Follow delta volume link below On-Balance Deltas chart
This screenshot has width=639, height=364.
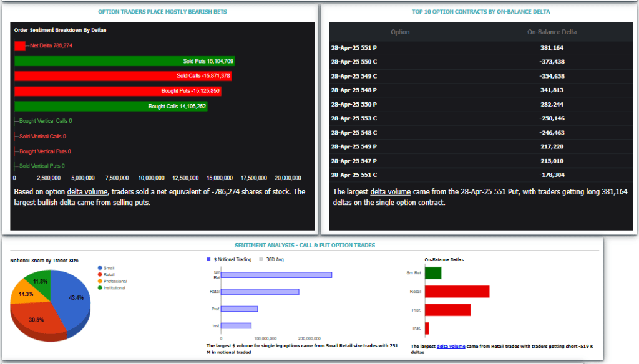click(451, 346)
